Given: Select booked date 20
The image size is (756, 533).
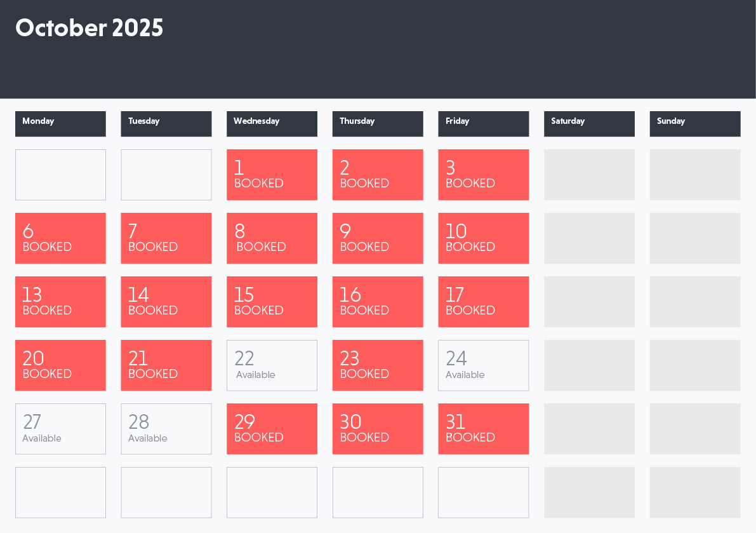Looking at the screenshot, I should pos(60,365).
